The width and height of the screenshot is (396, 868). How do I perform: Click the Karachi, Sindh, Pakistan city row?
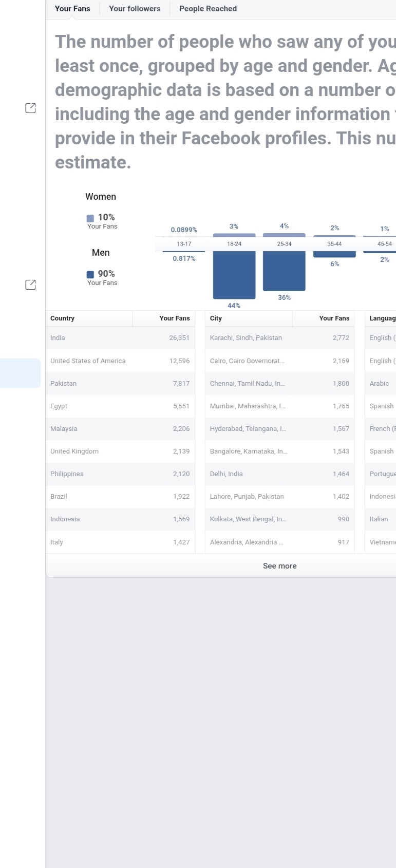tap(279, 338)
